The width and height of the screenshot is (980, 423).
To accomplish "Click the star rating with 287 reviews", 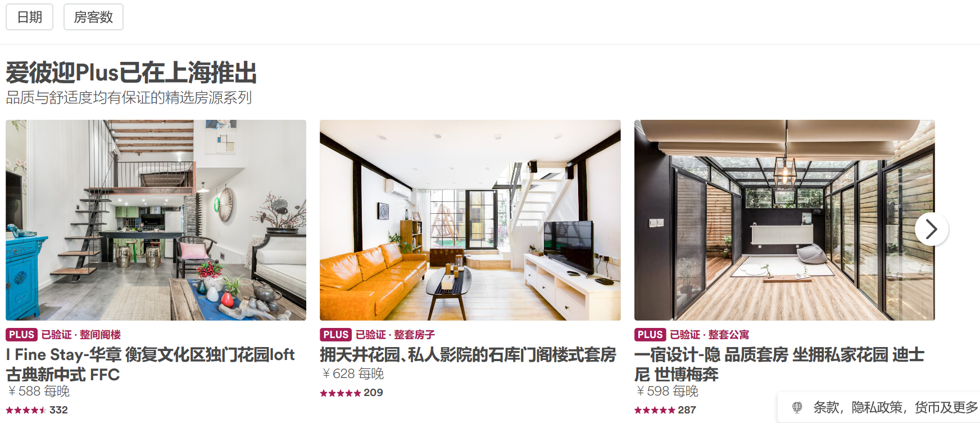I will [665, 410].
